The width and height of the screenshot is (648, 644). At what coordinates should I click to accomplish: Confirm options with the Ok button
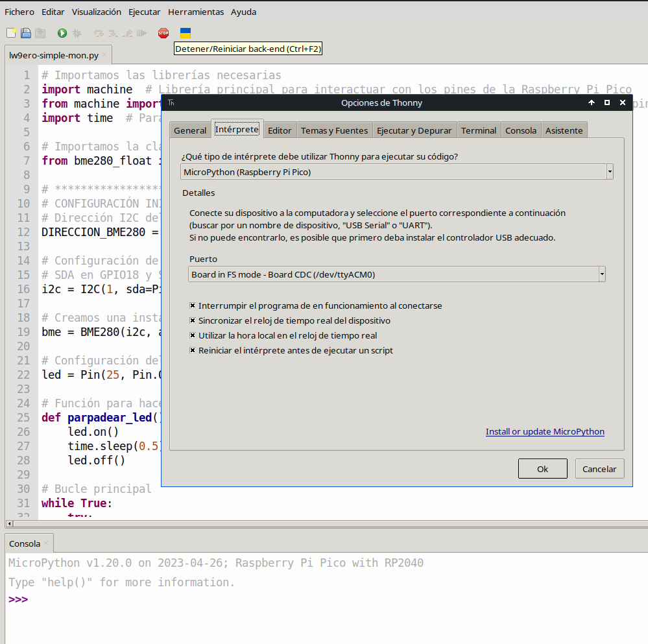543,469
